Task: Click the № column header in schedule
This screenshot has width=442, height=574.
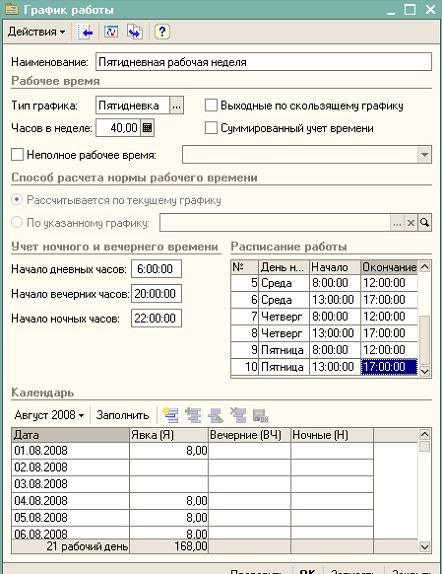Action: coord(245,267)
